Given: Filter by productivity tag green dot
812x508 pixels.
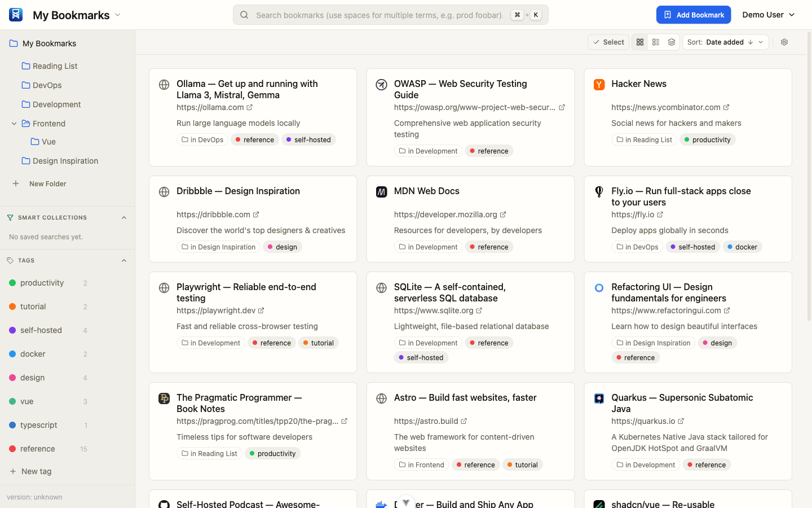Looking at the screenshot, I should pyautogui.click(x=12, y=283).
